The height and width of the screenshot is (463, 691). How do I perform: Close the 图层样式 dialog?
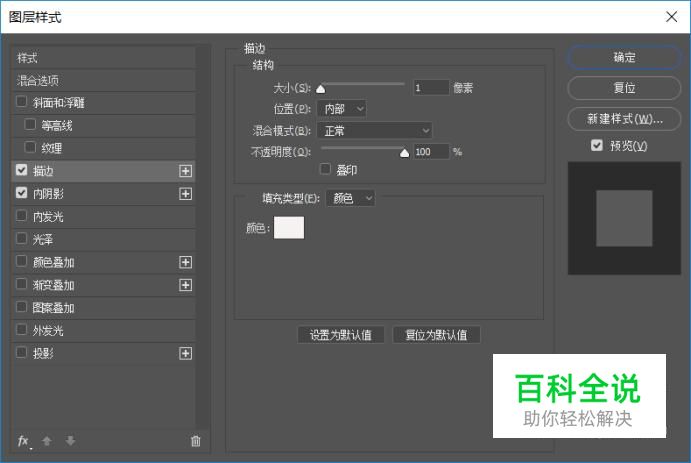click(x=672, y=17)
